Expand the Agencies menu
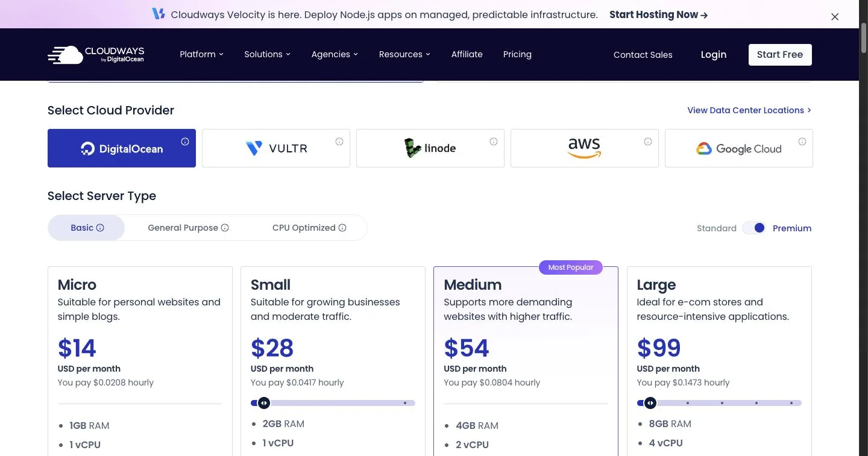The height and width of the screenshot is (456, 868). point(335,54)
